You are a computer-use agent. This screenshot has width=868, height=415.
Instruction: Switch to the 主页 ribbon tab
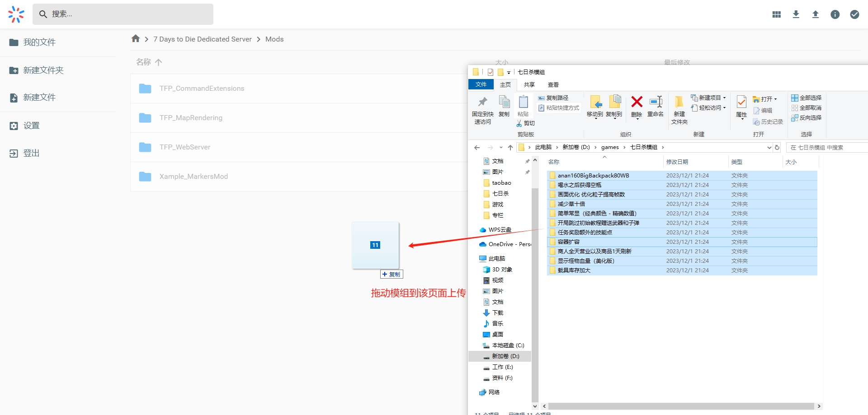505,84
